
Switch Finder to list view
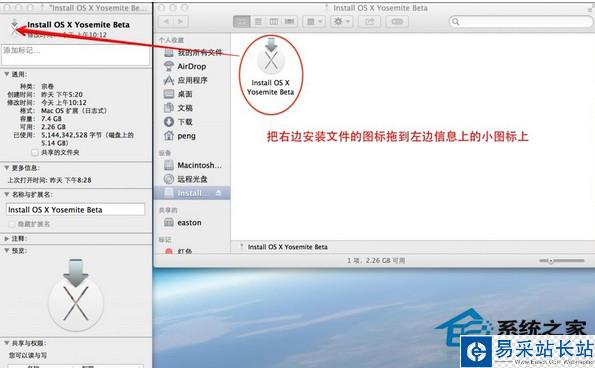[258, 21]
